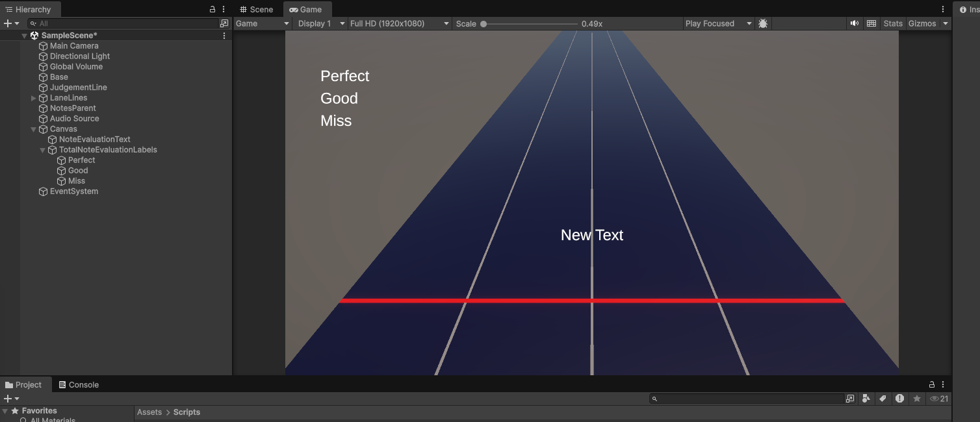This screenshot has height=422, width=980.
Task: Click the Search by Label tag icon
Action: pos(883,399)
